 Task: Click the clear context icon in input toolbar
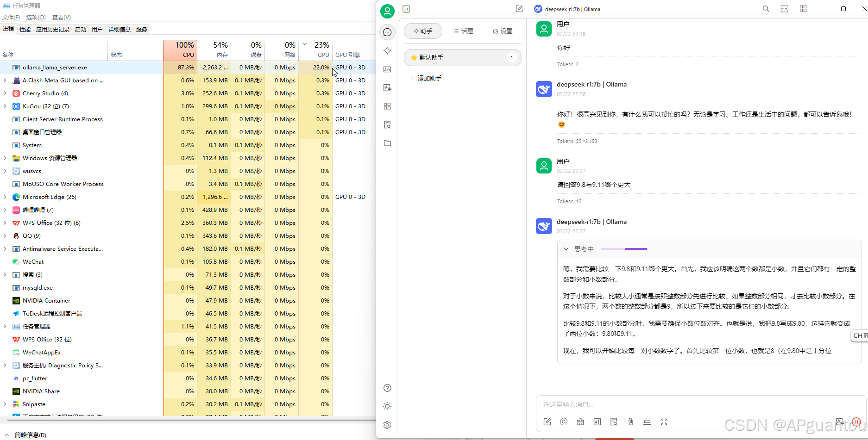[x=647, y=421]
